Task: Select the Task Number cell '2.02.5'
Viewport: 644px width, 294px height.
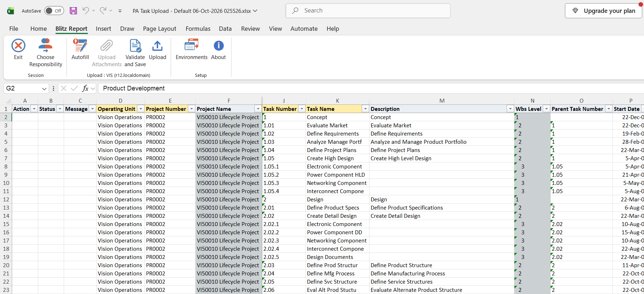Action: pyautogui.click(x=284, y=257)
